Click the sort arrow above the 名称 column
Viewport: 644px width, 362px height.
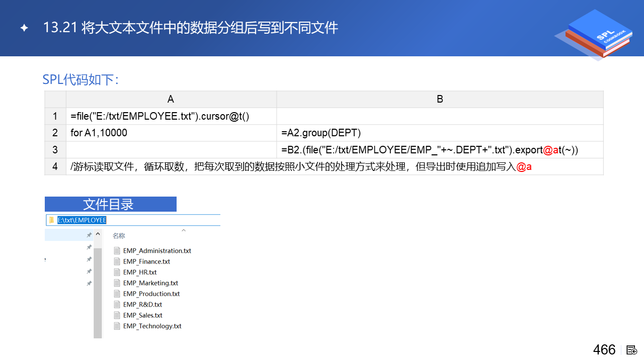coord(184,231)
